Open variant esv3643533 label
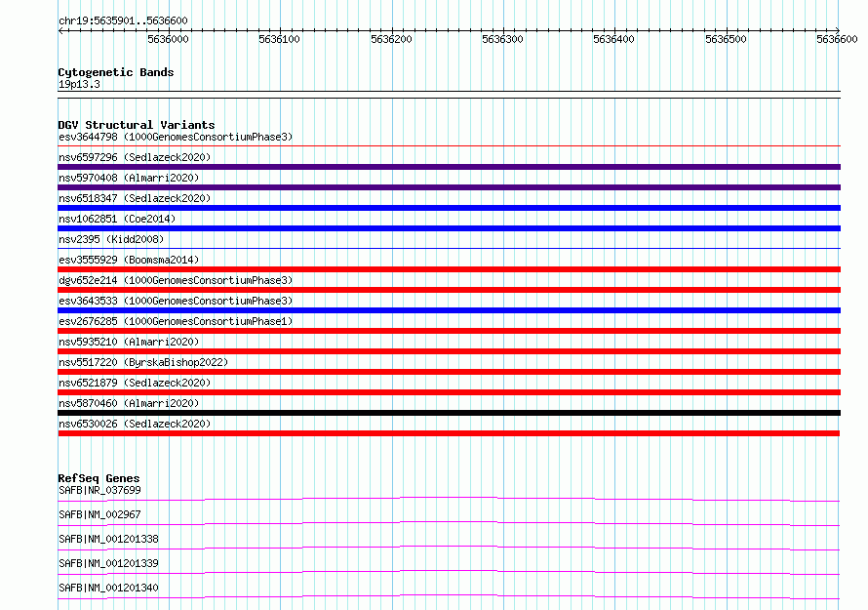 [176, 301]
